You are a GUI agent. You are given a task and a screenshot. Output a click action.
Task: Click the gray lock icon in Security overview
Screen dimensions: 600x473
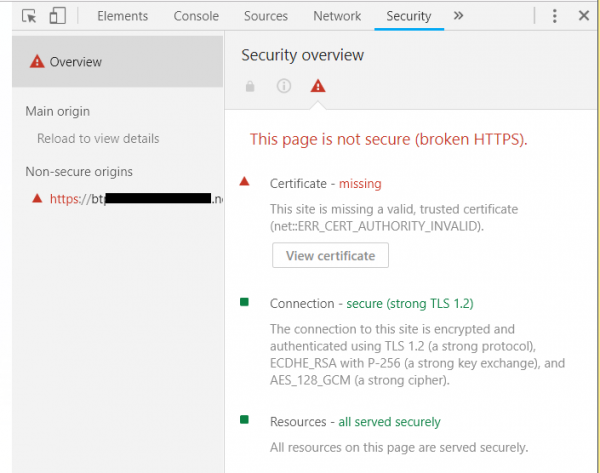tap(250, 87)
